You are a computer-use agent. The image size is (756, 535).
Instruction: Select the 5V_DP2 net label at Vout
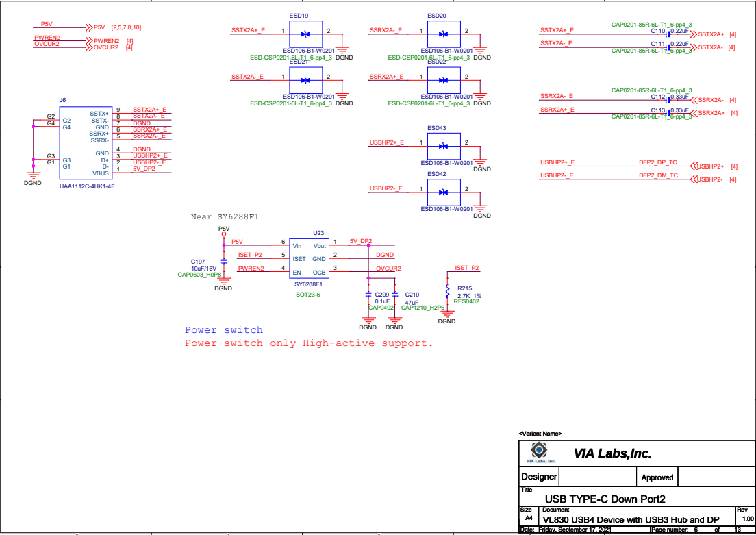(x=361, y=241)
